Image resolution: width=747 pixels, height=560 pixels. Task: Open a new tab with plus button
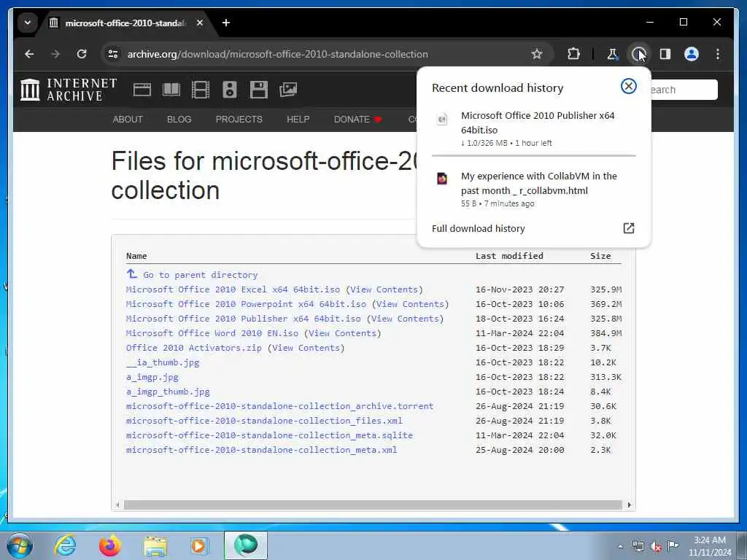pyautogui.click(x=226, y=23)
